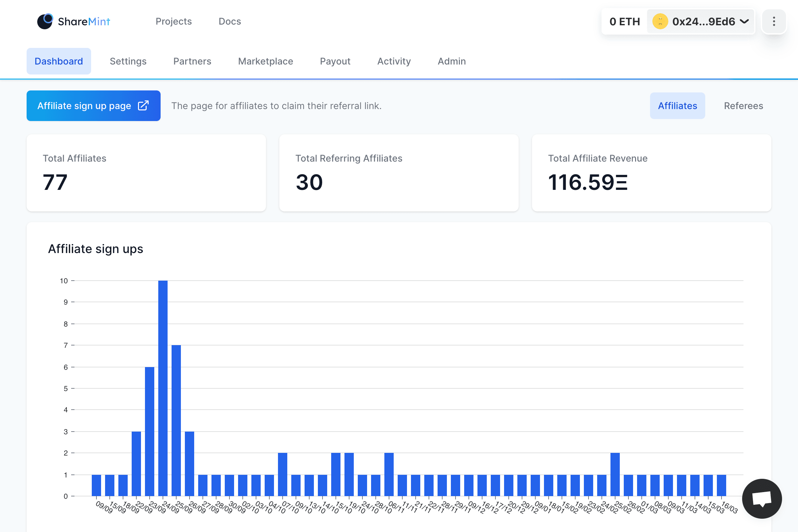Screen dimensions: 798x532
Task: Open the three-dot options menu
Action: (774, 21)
